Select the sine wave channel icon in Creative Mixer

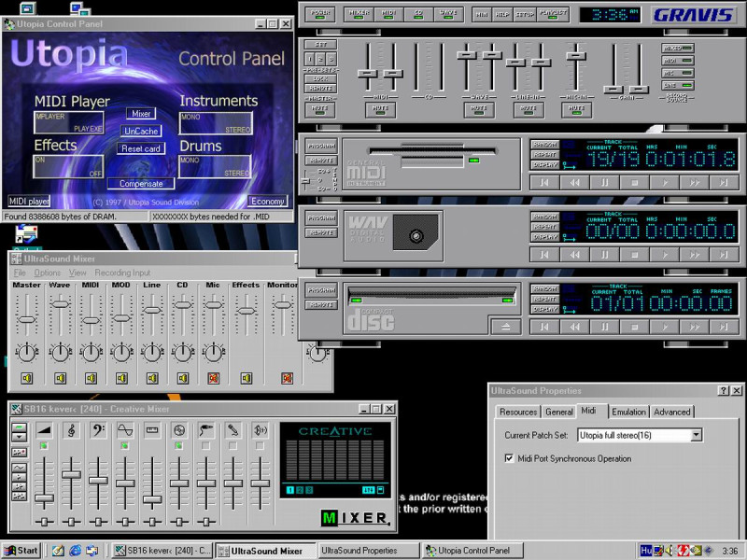[x=125, y=430]
